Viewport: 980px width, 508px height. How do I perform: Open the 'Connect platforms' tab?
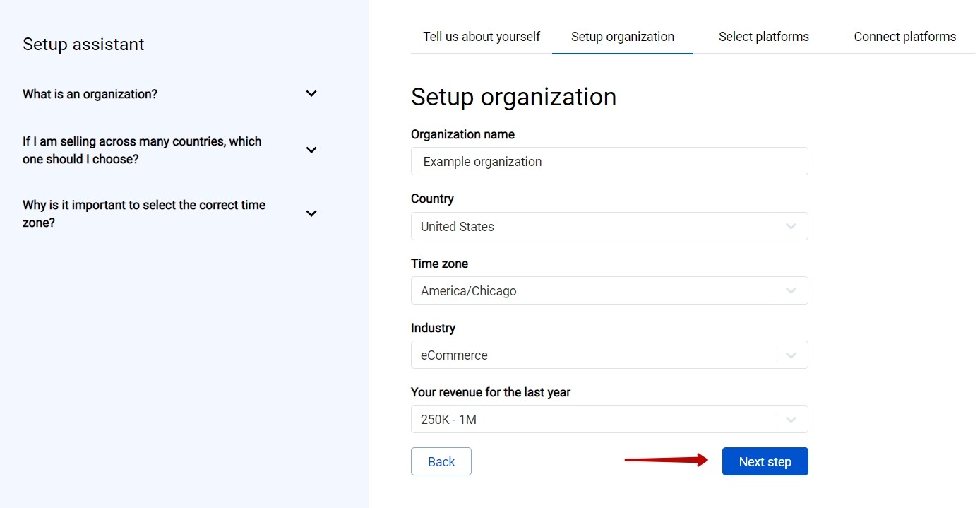[904, 36]
